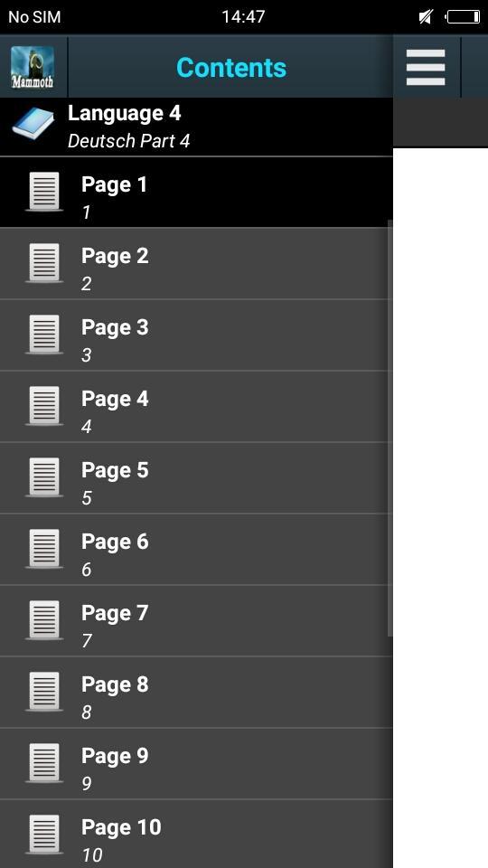
Task: Tap the white reading area to dismiss drawer
Action: click(x=440, y=507)
